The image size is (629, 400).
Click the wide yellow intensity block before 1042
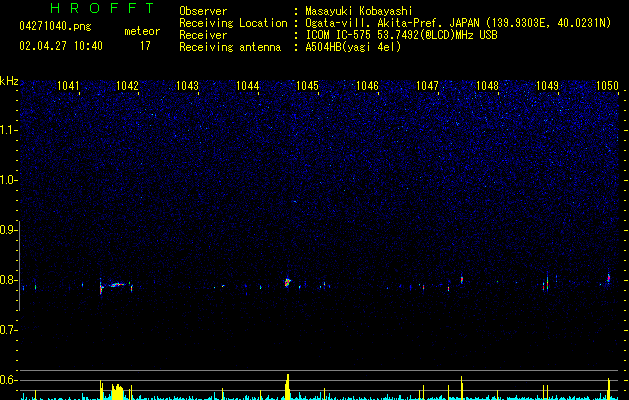(x=118, y=392)
